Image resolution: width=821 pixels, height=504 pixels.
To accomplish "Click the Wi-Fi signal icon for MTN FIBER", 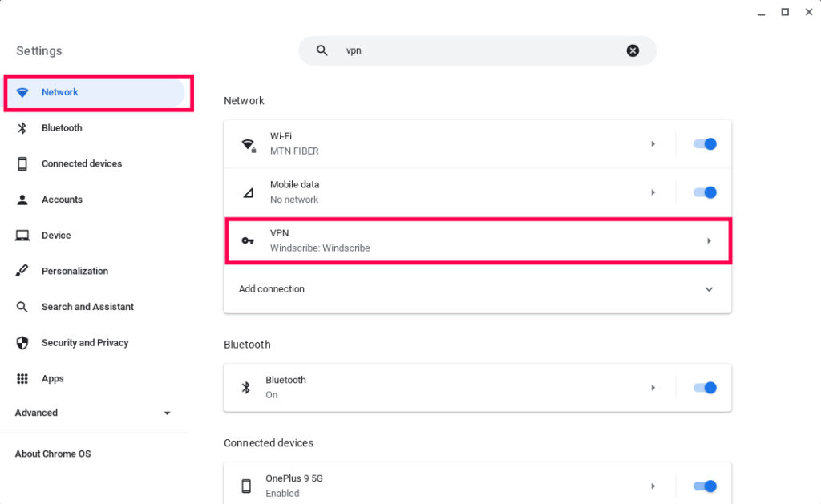I will tap(248, 145).
